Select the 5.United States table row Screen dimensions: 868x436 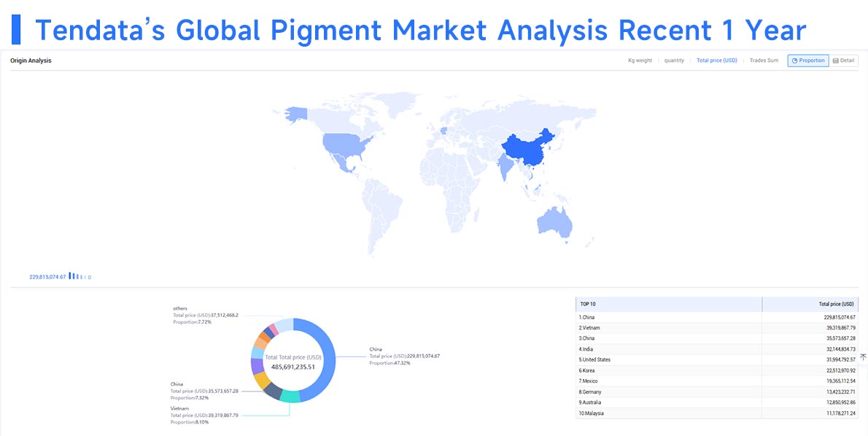(717, 359)
